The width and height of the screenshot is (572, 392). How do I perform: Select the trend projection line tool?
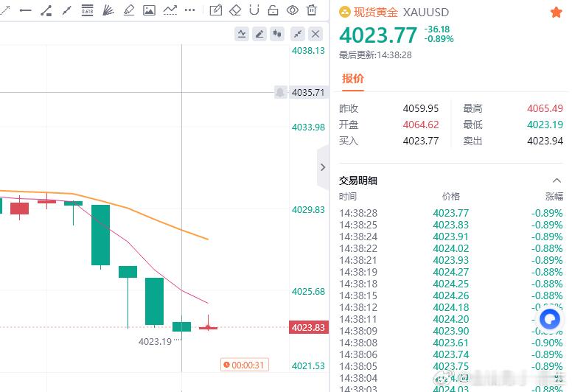pyautogui.click(x=170, y=10)
